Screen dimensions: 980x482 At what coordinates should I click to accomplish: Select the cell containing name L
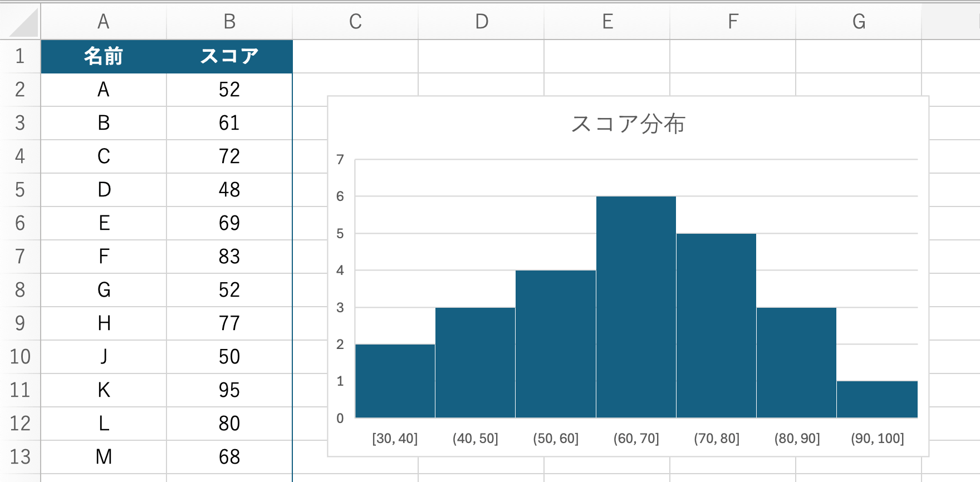tap(104, 424)
